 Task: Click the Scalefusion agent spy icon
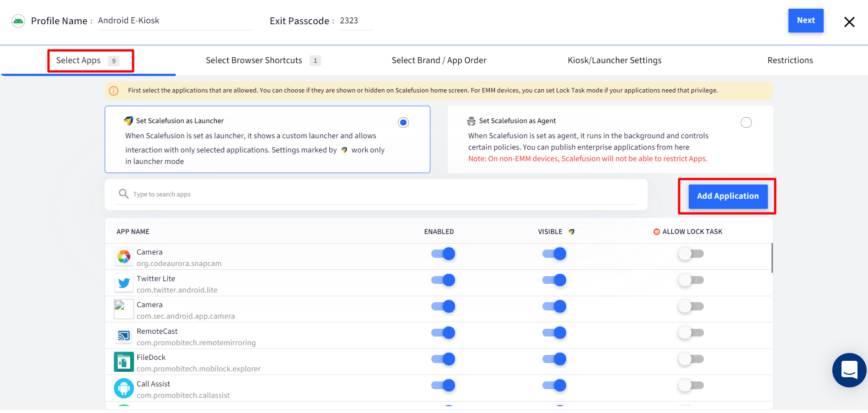472,121
